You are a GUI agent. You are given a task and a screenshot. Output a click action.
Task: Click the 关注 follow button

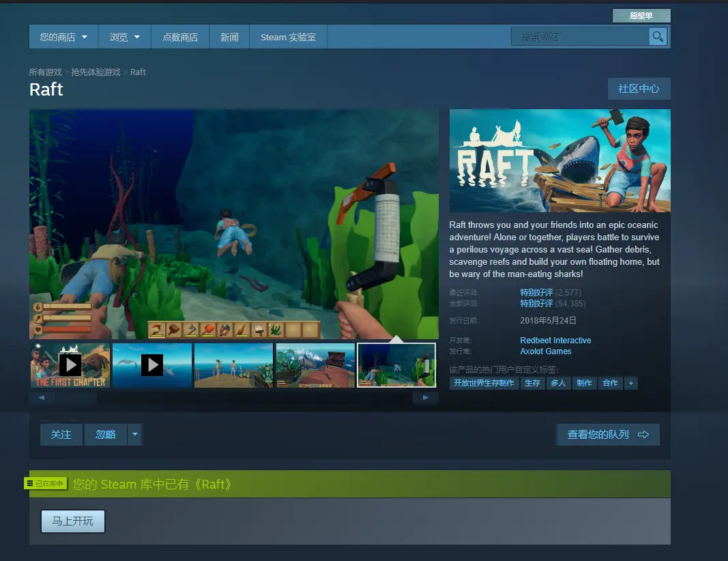[x=61, y=435]
